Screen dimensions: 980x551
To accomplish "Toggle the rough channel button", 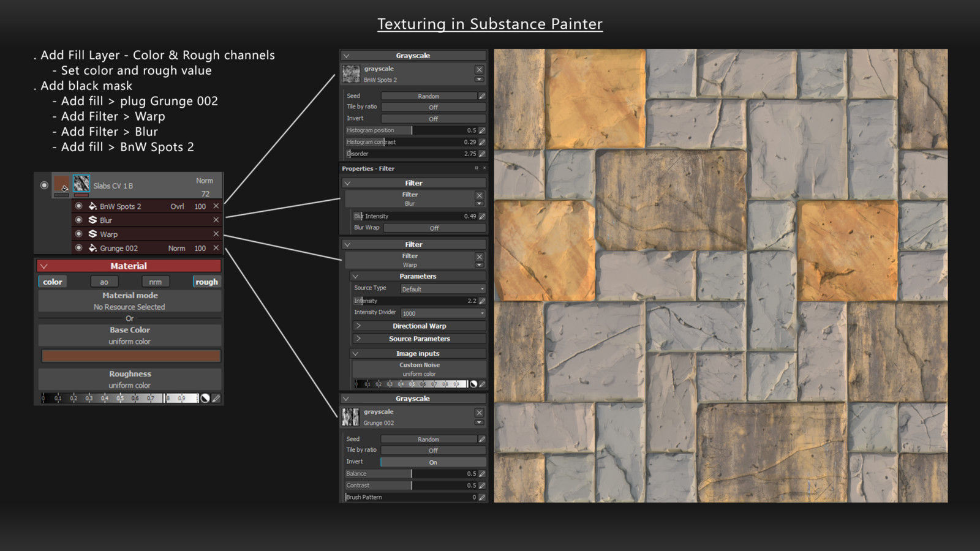I will click(206, 282).
